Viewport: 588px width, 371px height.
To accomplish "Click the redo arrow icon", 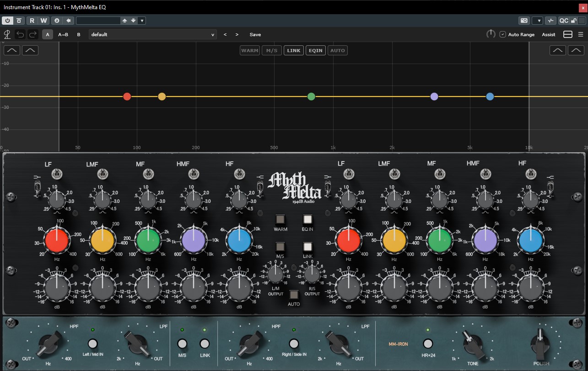I will coord(32,34).
